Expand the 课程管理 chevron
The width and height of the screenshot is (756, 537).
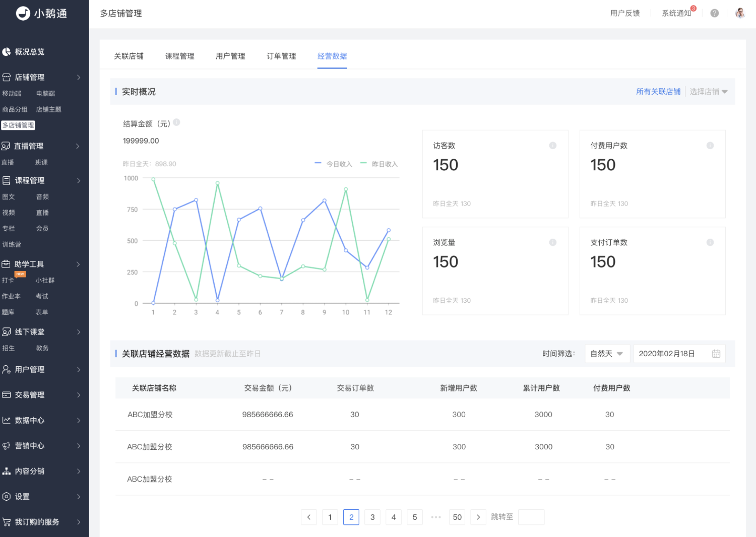[x=79, y=180]
